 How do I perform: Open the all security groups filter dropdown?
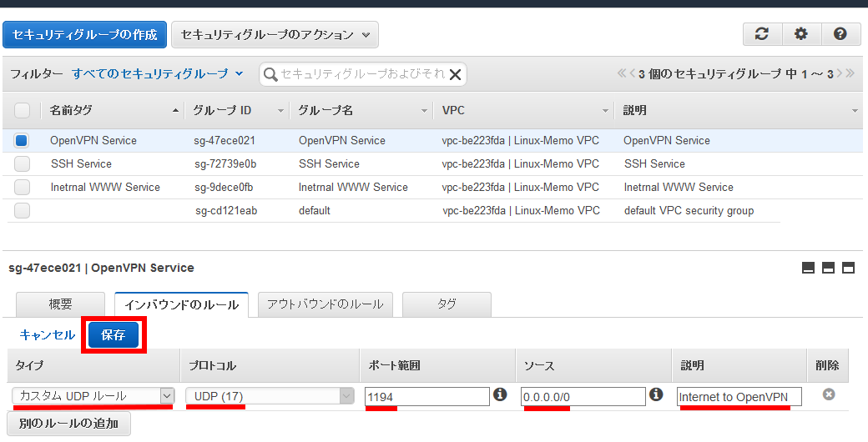point(157,73)
